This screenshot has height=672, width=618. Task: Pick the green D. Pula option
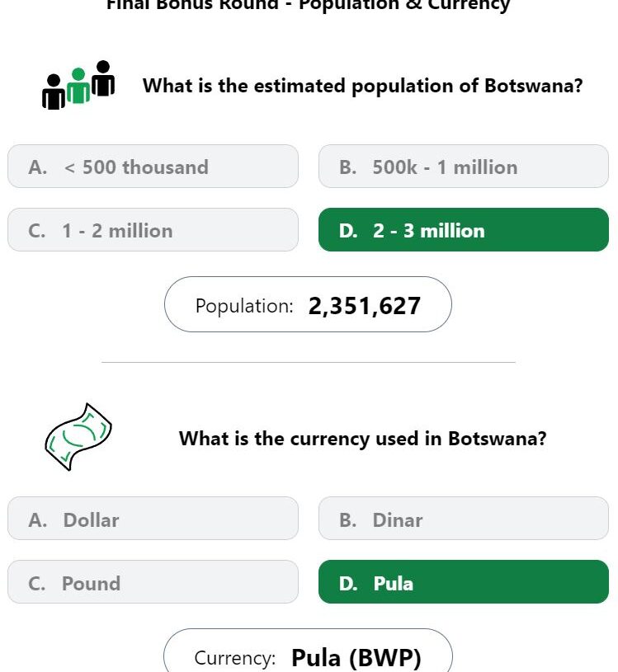464,582
